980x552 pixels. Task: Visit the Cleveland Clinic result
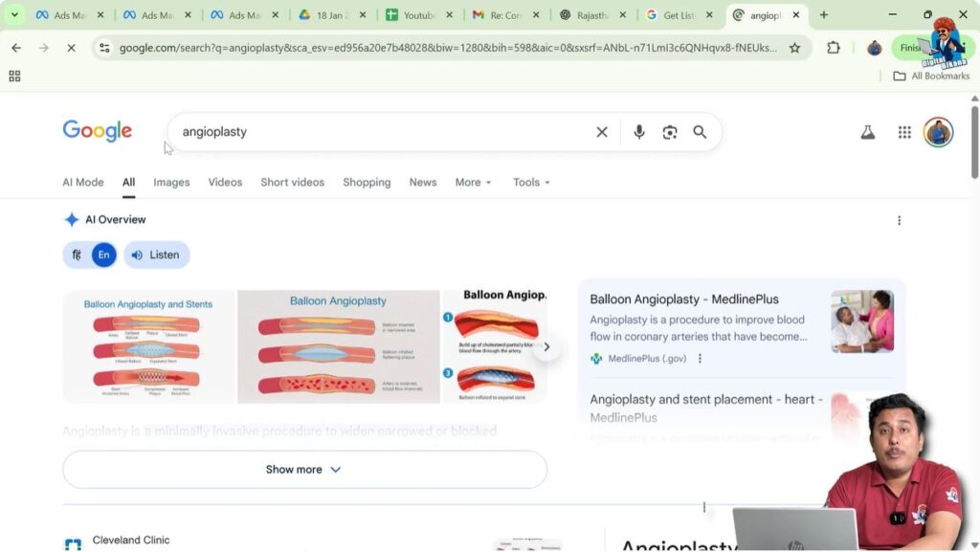coord(131,540)
